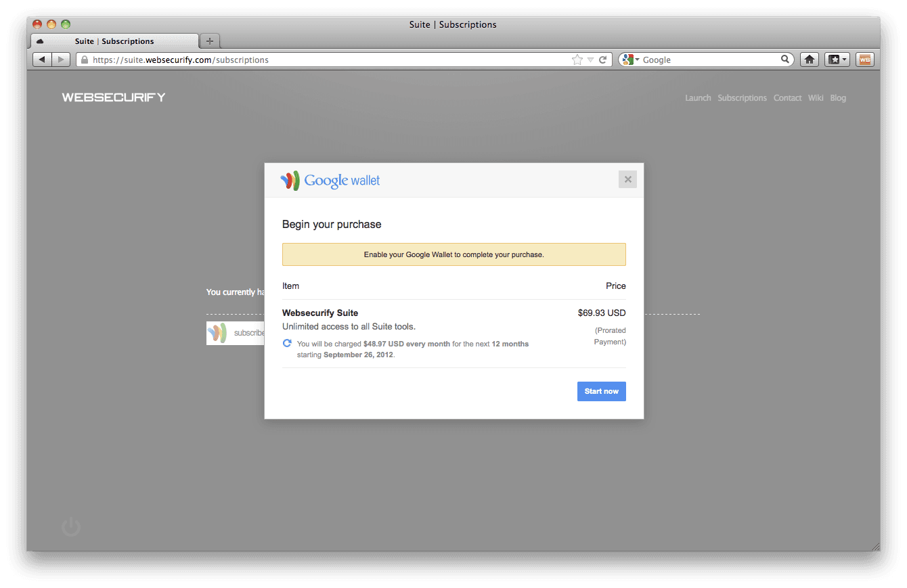Click the Websecurify Suite item name
The height and width of the screenshot is (588, 907).
tap(320, 313)
